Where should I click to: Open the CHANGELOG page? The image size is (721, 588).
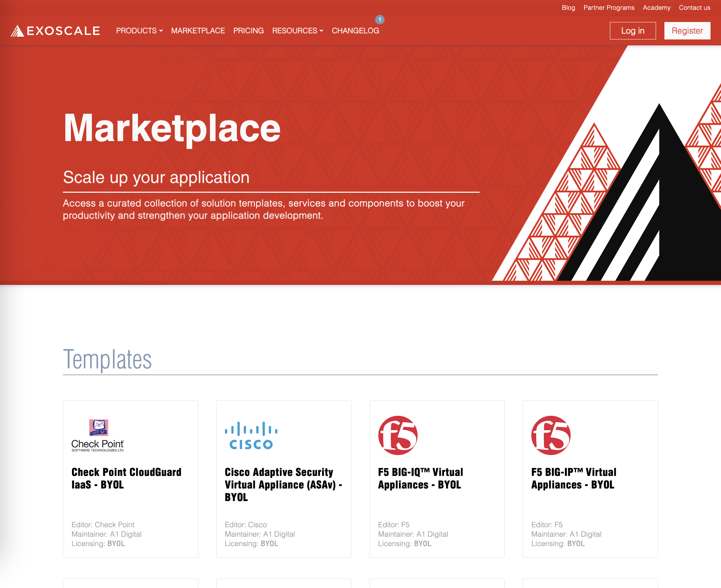(x=356, y=31)
